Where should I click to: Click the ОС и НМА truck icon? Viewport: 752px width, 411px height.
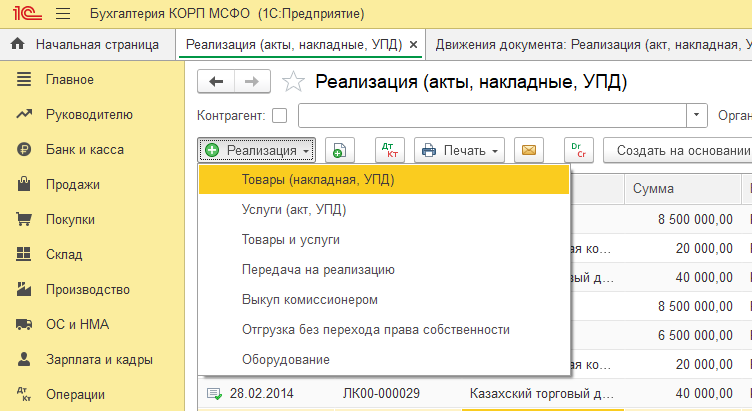pos(24,324)
